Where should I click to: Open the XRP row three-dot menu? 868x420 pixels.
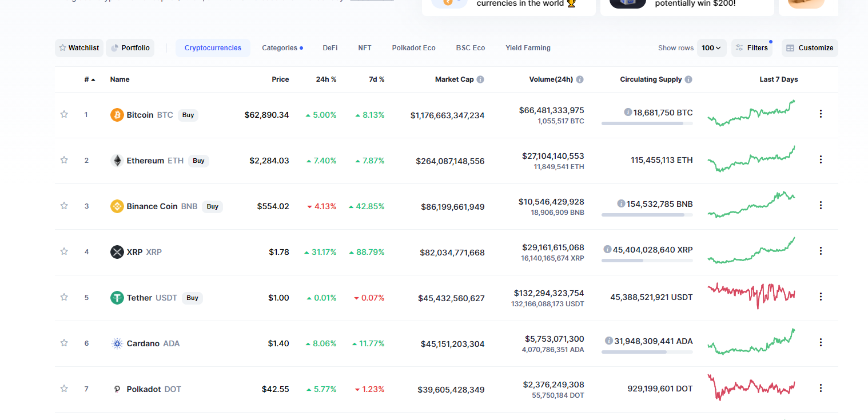point(821,251)
